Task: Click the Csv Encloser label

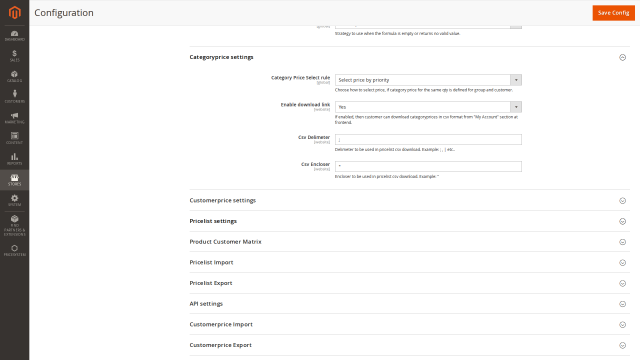Action: [x=316, y=164]
